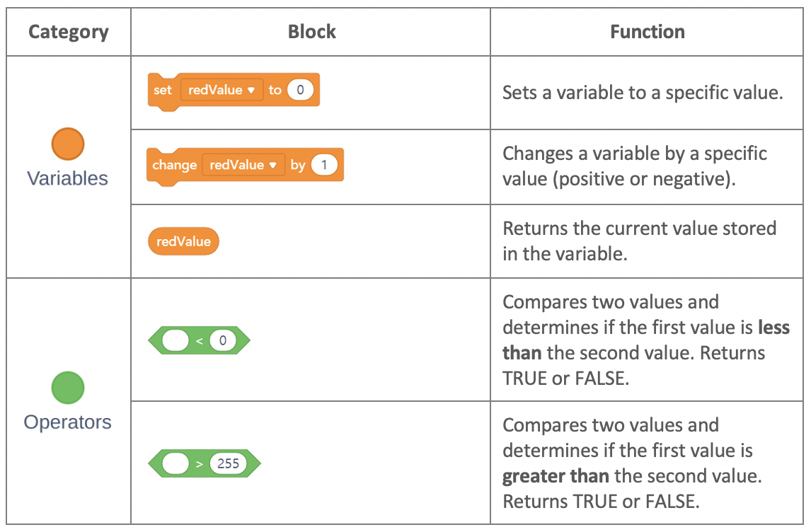Viewport: 811px width, 532px height.
Task: Select the change redValue by block
Action: [245, 166]
